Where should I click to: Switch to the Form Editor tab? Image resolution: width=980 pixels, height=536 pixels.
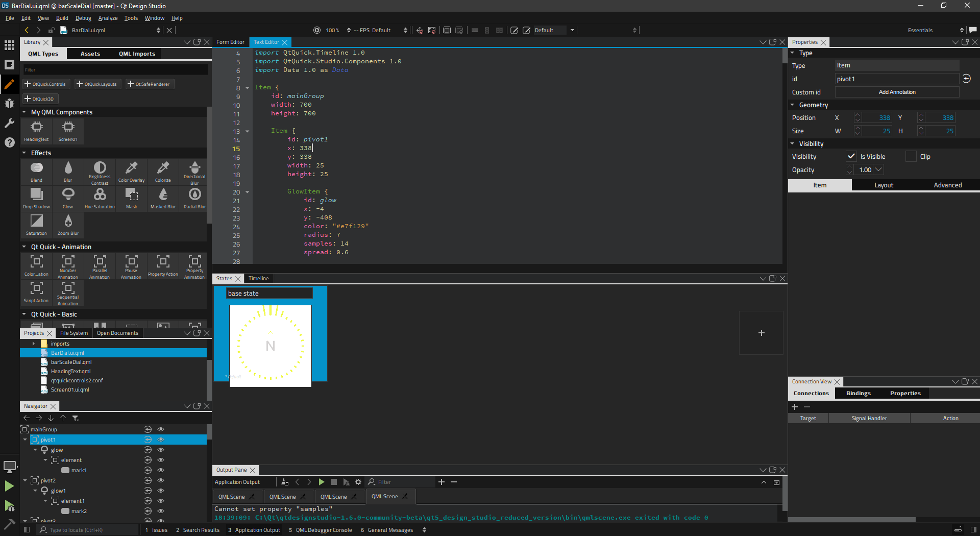point(230,42)
